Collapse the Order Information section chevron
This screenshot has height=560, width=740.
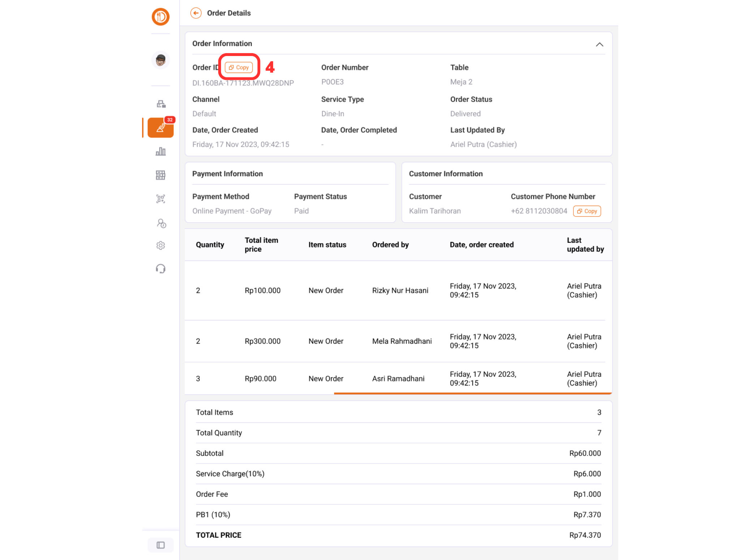(x=599, y=44)
